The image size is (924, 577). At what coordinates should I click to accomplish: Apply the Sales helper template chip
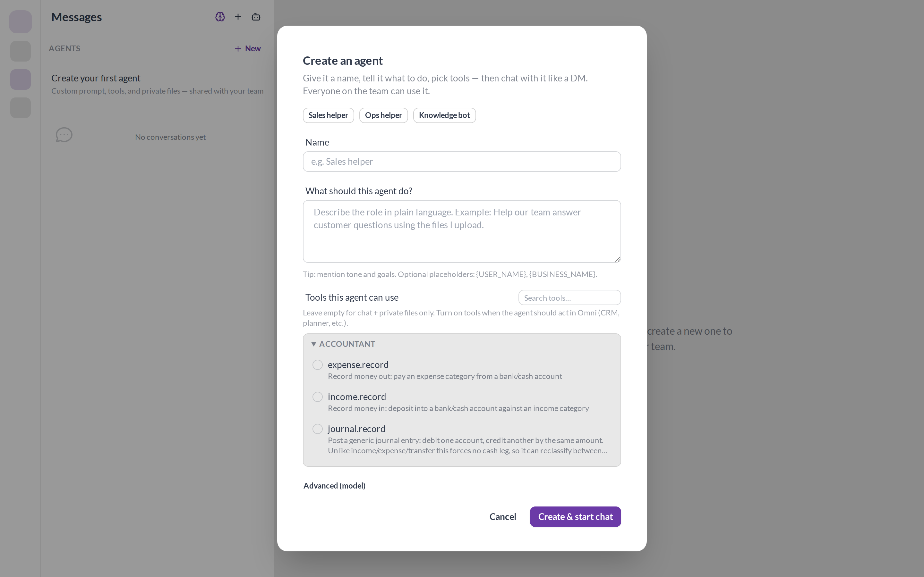[328, 115]
